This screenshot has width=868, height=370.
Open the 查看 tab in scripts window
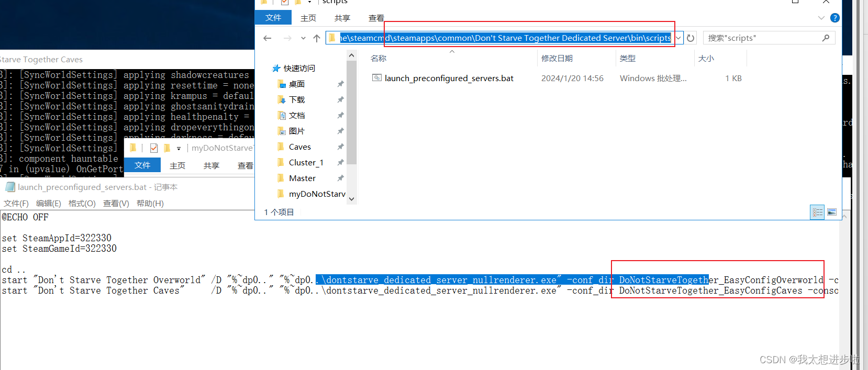pos(376,18)
